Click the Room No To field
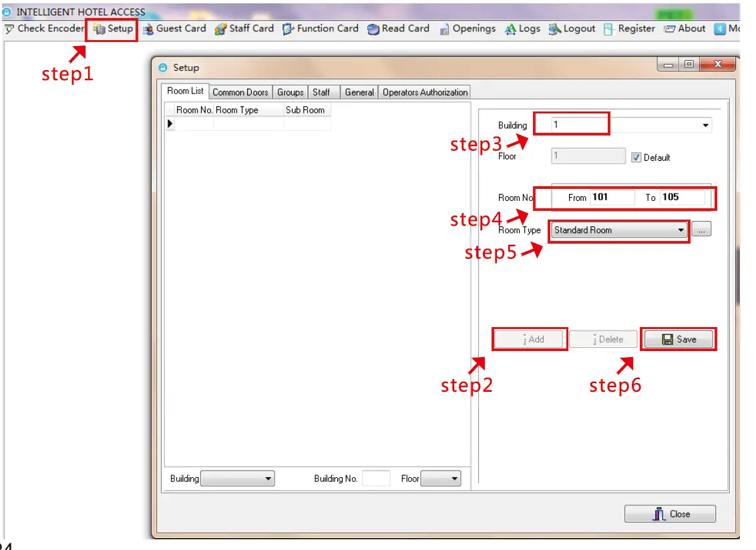Viewport: 756px width, 550px height. (x=683, y=197)
